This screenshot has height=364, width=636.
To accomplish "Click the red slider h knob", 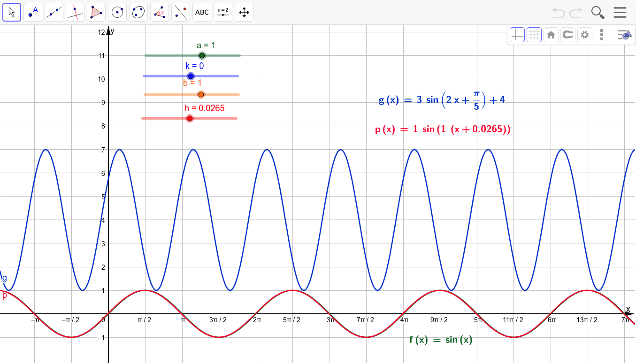I will [x=190, y=118].
